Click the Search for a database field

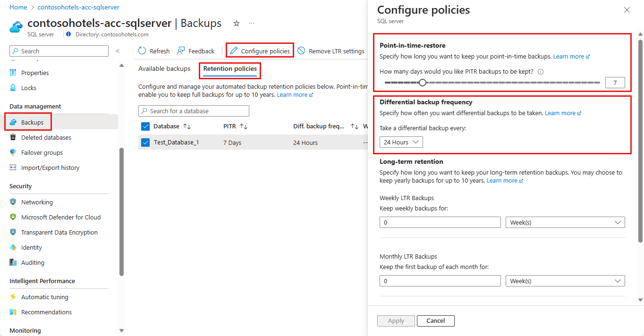pos(194,111)
